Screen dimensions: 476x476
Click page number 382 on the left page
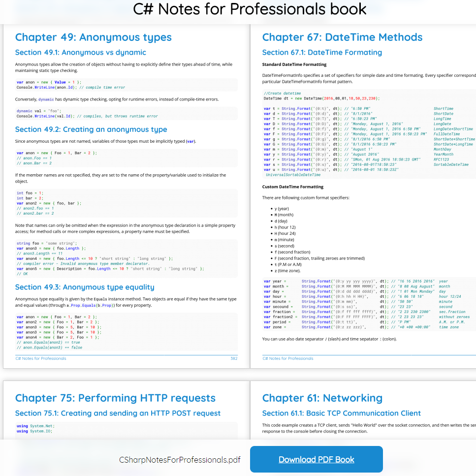point(234,358)
